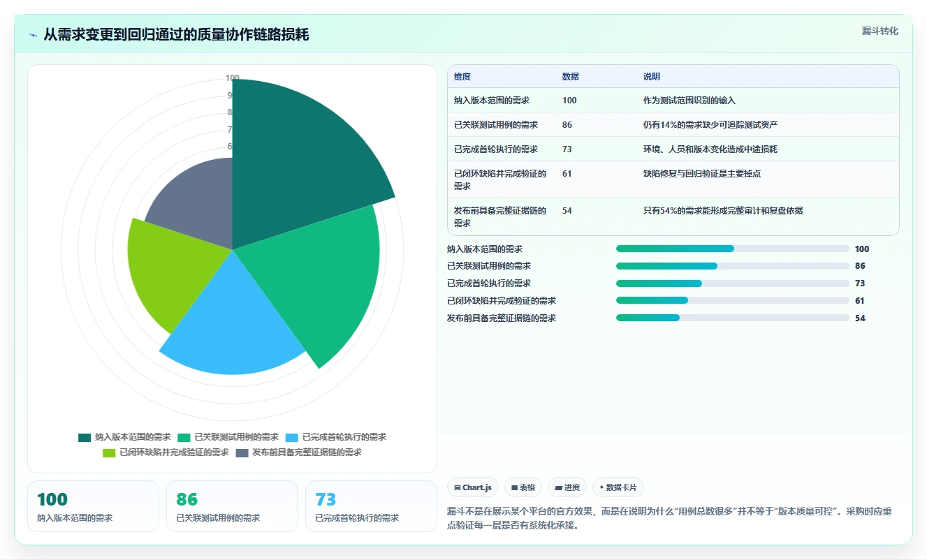Toggle legend swatch for 发布前具备完整证据链的需求
The height and width of the screenshot is (560, 927).
[242, 452]
